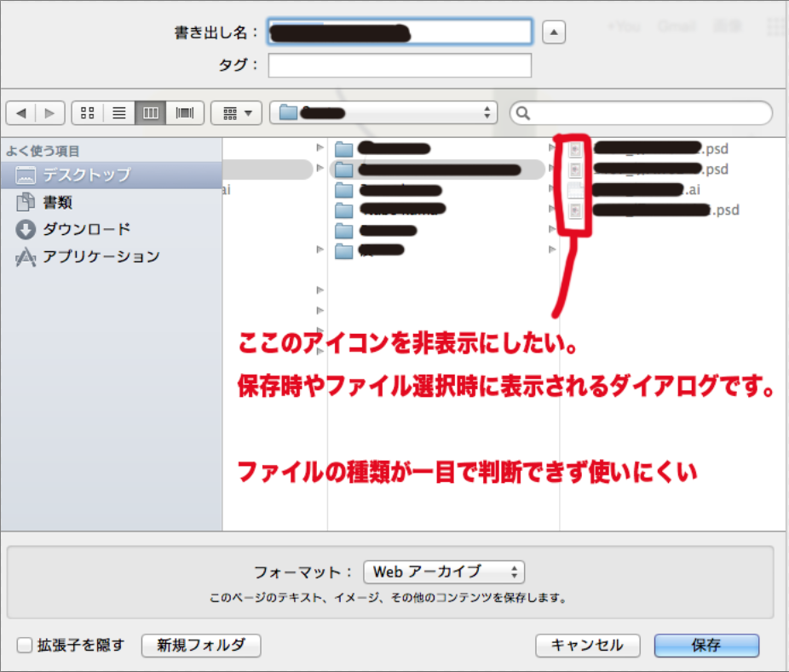Switch to column view mode

(151, 113)
